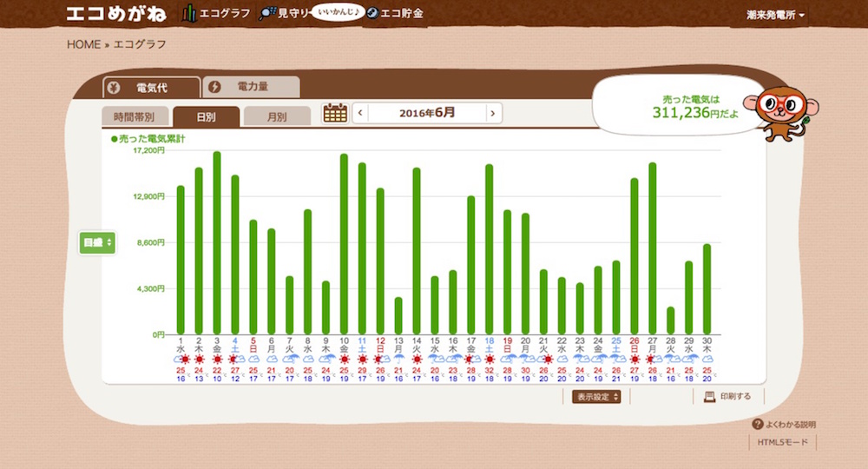Select the 時間帯別 tab
Image resolution: width=868 pixels, height=469 pixels.
(x=134, y=116)
